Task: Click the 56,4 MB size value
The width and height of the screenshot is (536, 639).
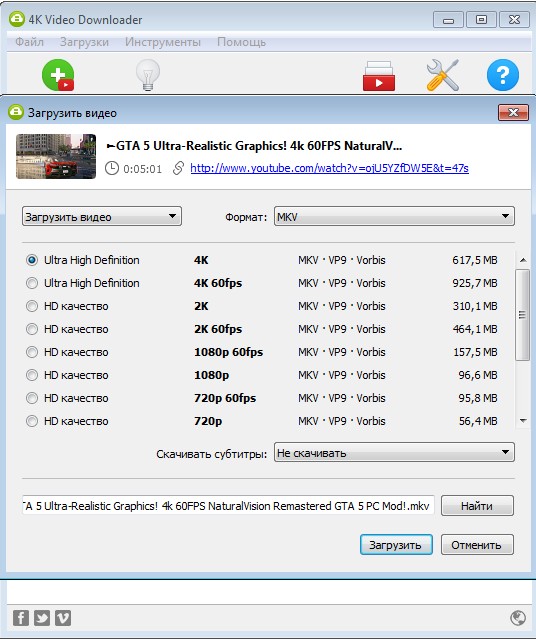Action: coord(478,421)
